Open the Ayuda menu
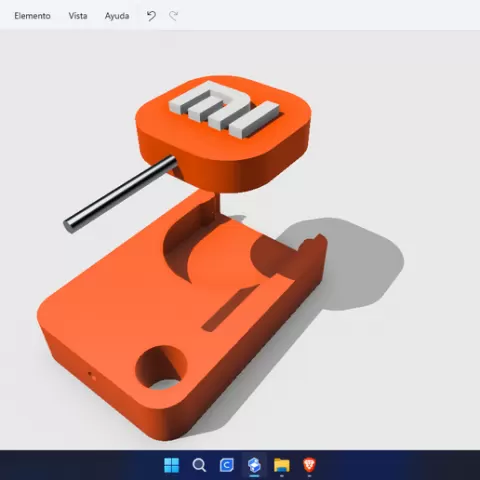480x480 pixels. [117, 16]
